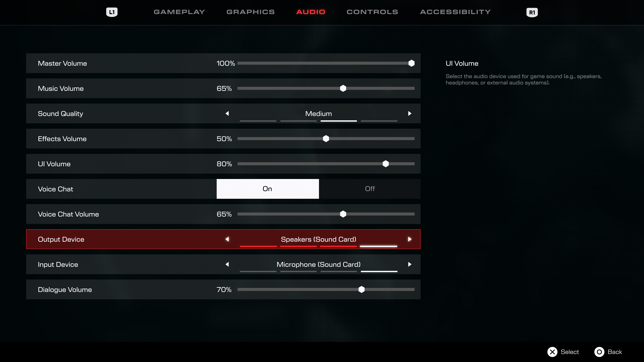The height and width of the screenshot is (362, 644).
Task: Select the Speakers (Sound Card) output value
Action: tap(318, 239)
